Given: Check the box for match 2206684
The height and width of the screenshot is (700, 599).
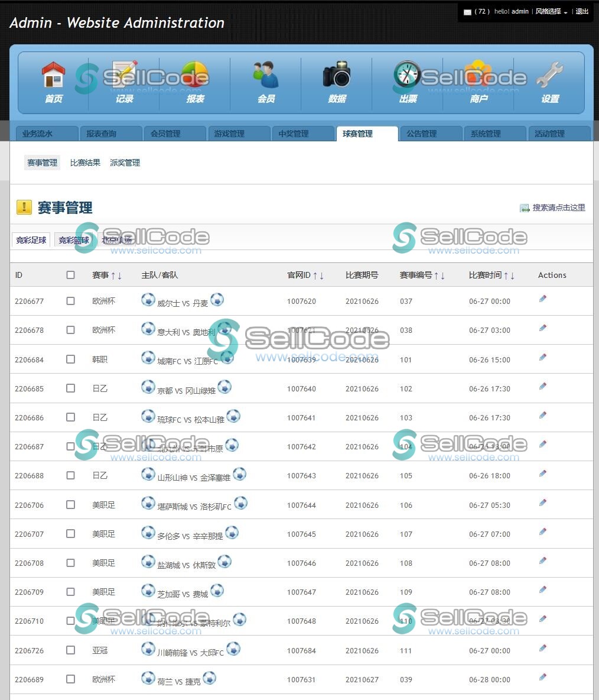Looking at the screenshot, I should click(x=70, y=359).
